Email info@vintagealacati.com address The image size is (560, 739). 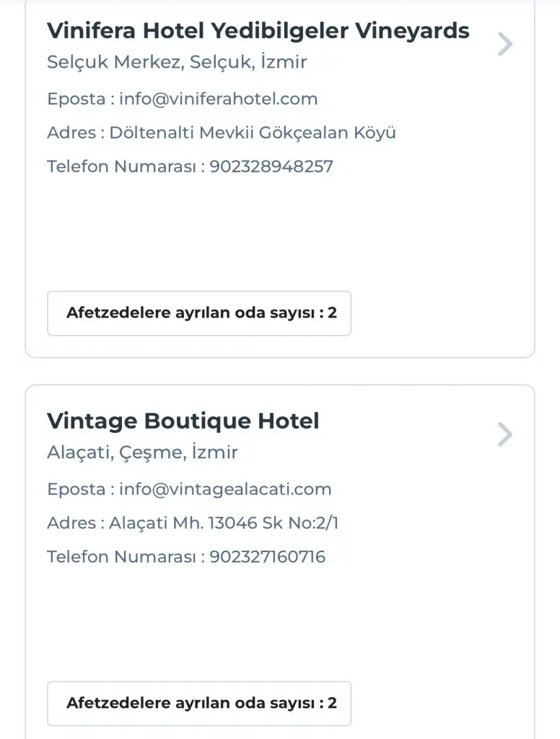225,489
